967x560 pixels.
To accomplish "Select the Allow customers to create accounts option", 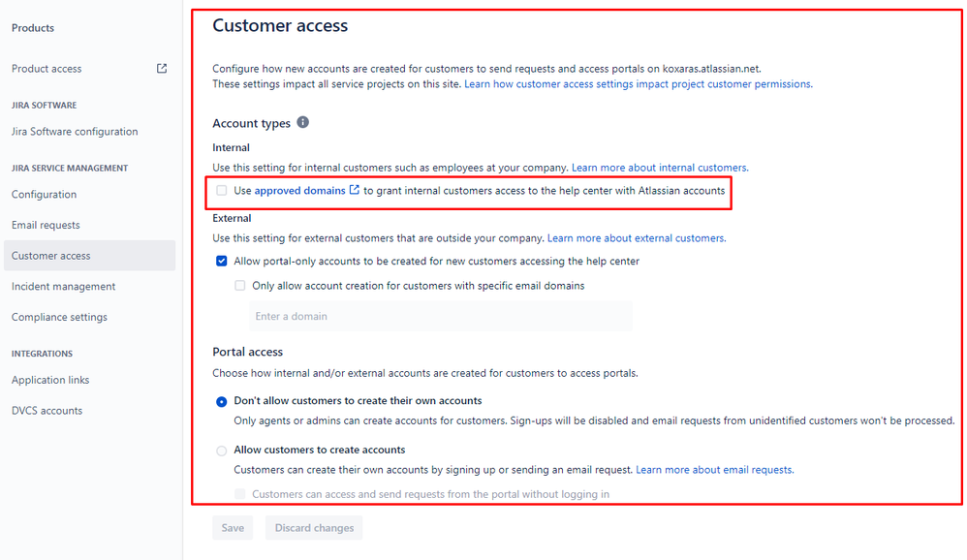I will 221,450.
